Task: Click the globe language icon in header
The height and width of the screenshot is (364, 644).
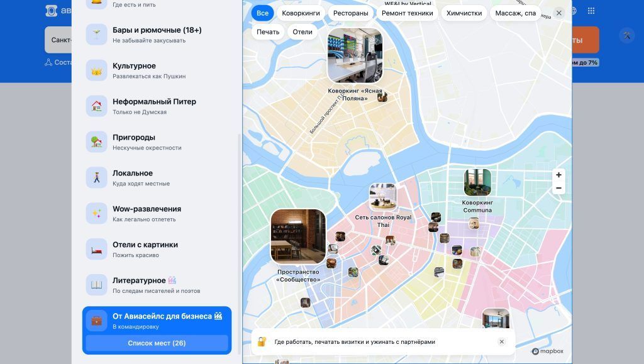Action: 574,11
